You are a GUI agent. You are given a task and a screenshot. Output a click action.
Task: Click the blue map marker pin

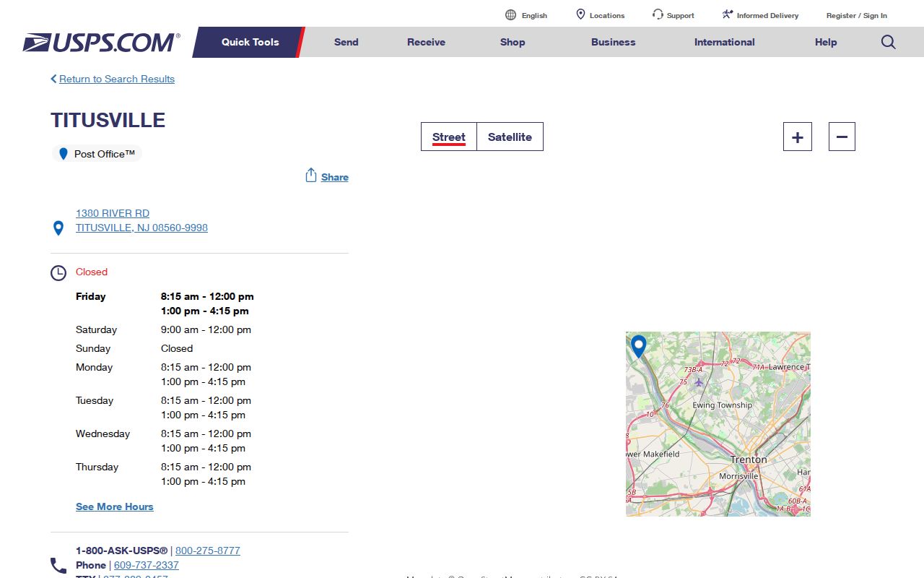tap(638, 347)
